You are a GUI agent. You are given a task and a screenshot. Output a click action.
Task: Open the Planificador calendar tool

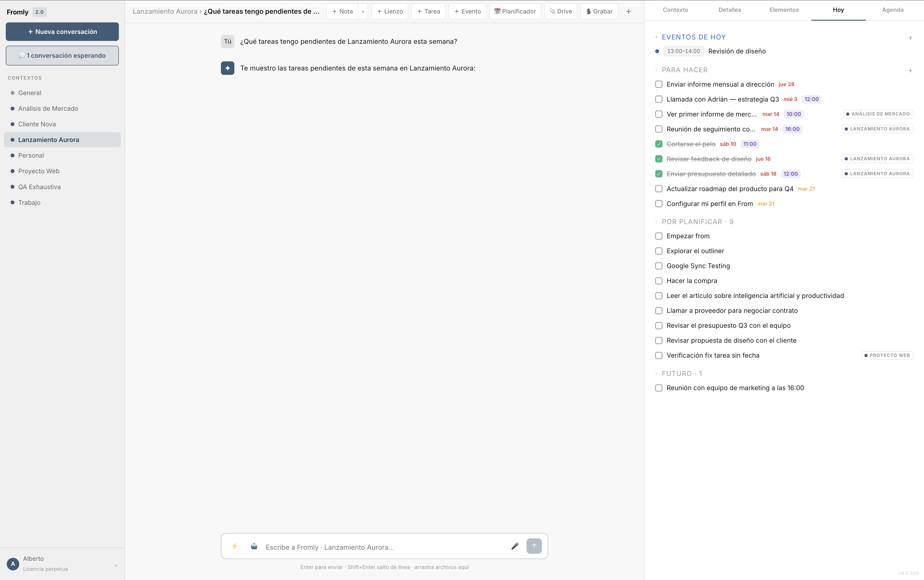(515, 12)
